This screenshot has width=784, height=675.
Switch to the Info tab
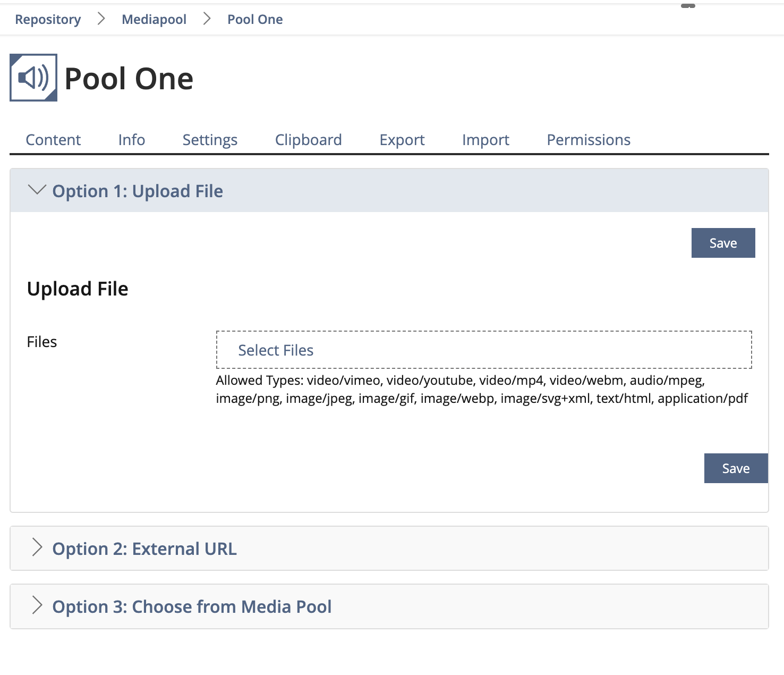click(x=132, y=140)
